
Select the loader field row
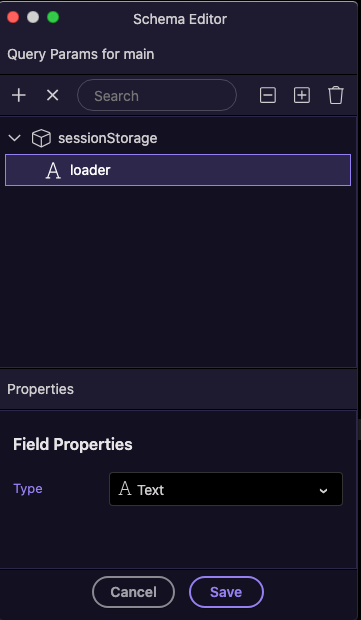[178, 170]
